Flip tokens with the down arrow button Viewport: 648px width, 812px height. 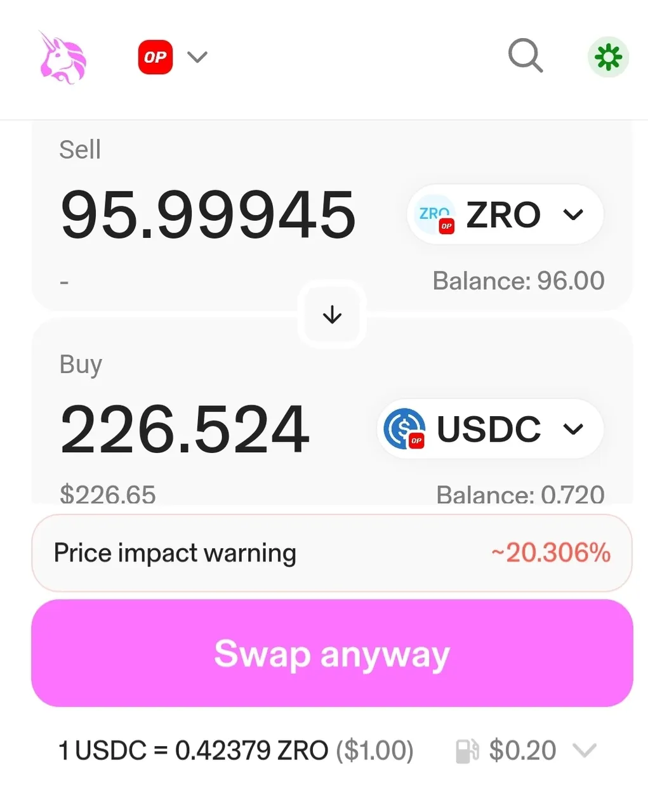(x=332, y=315)
